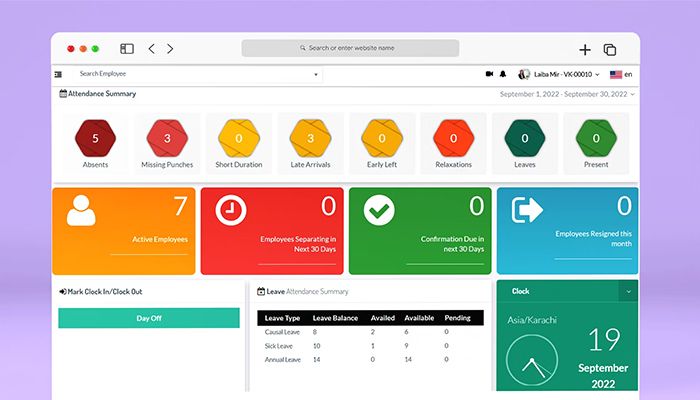Toggle the app hamburger menu icon
Viewport: 700px width, 400px height.
pos(58,74)
